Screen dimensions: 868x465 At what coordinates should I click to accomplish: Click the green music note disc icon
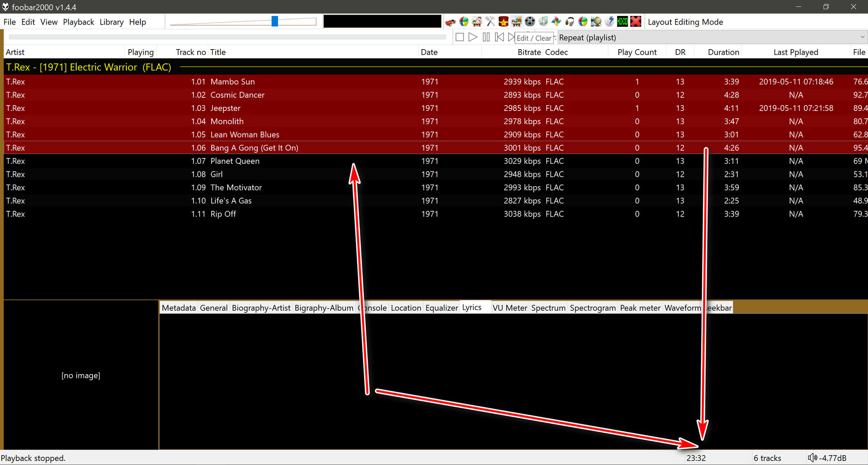(x=543, y=22)
